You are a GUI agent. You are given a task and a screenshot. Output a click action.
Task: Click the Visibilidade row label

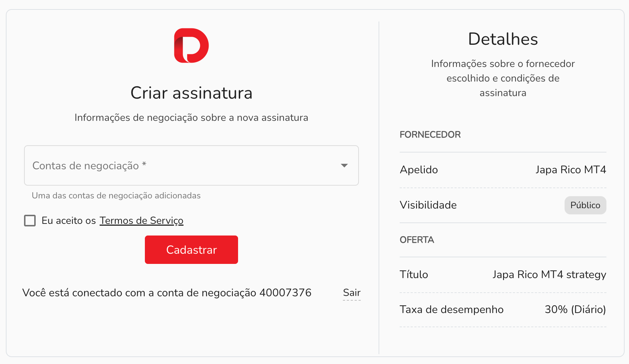click(428, 205)
